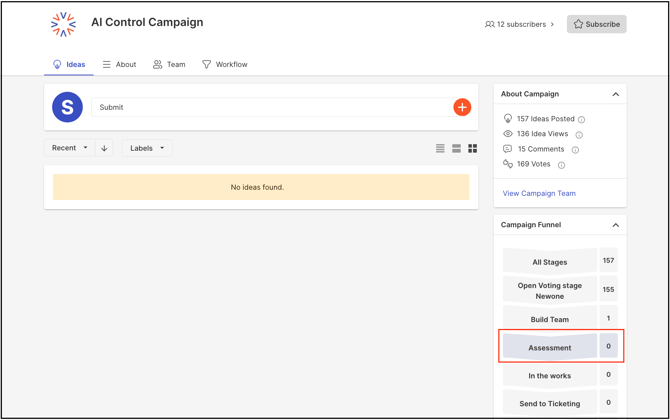This screenshot has width=670, height=420.
Task: Open the About tab
Action: tap(119, 64)
